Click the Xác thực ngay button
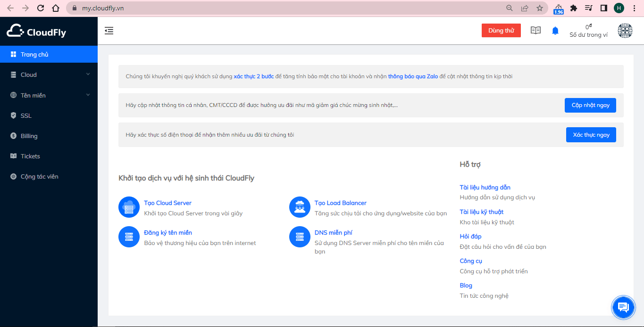 (x=591, y=135)
